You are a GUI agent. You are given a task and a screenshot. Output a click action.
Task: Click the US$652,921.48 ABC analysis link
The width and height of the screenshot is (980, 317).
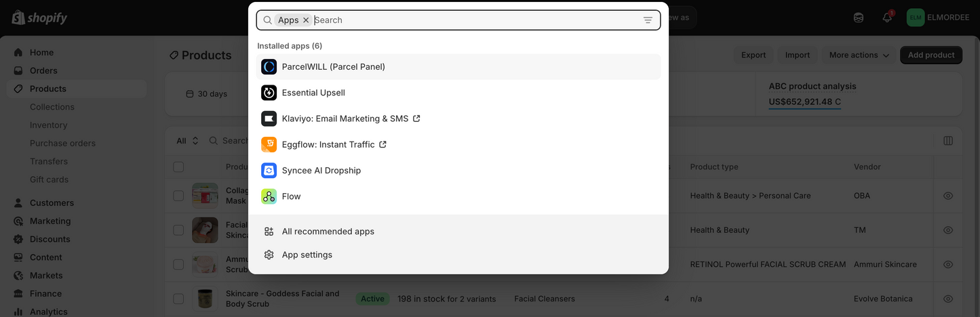click(805, 102)
